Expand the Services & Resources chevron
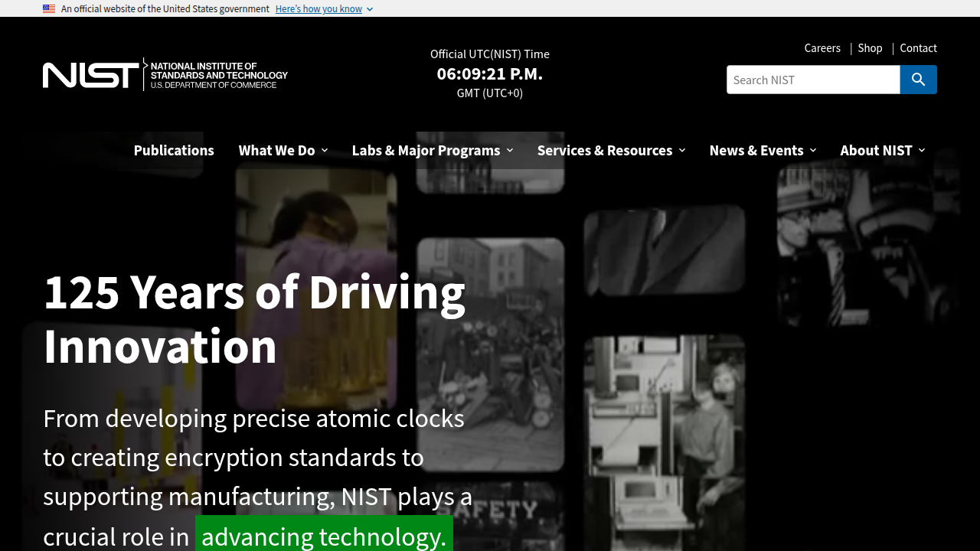The width and height of the screenshot is (980, 551). [682, 150]
